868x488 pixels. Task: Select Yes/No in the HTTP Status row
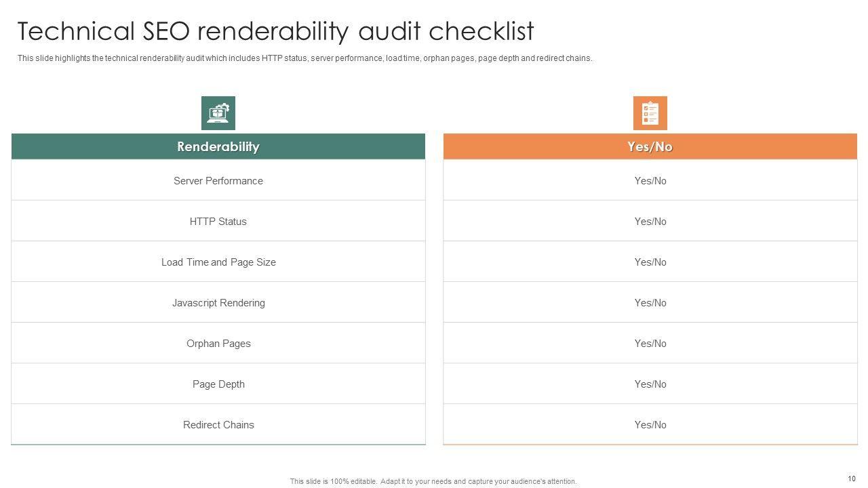(650, 222)
